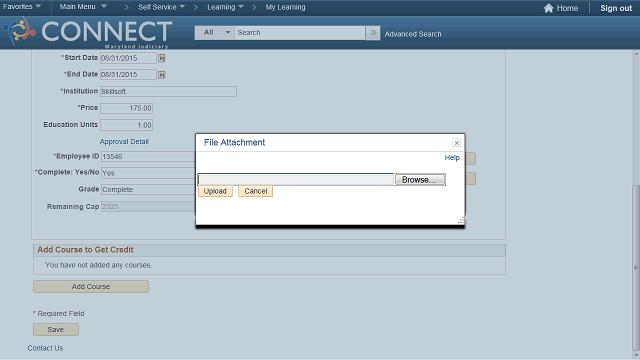Expand the Self Service breadcrumb menu

click(161, 7)
